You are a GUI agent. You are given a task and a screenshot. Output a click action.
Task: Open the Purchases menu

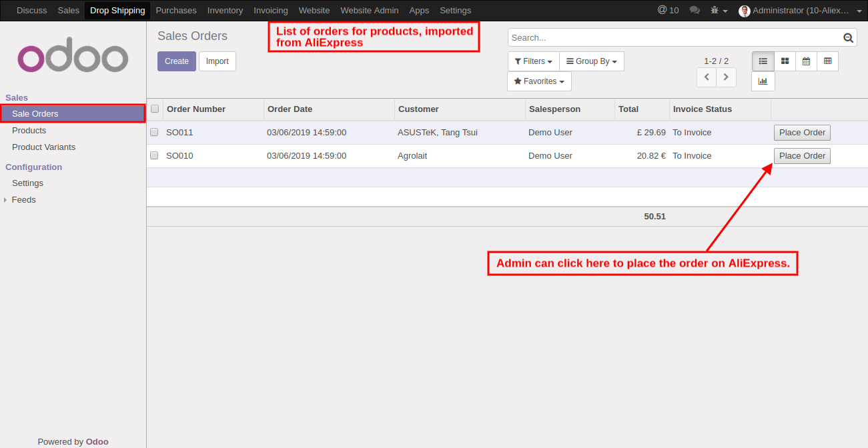tap(176, 11)
